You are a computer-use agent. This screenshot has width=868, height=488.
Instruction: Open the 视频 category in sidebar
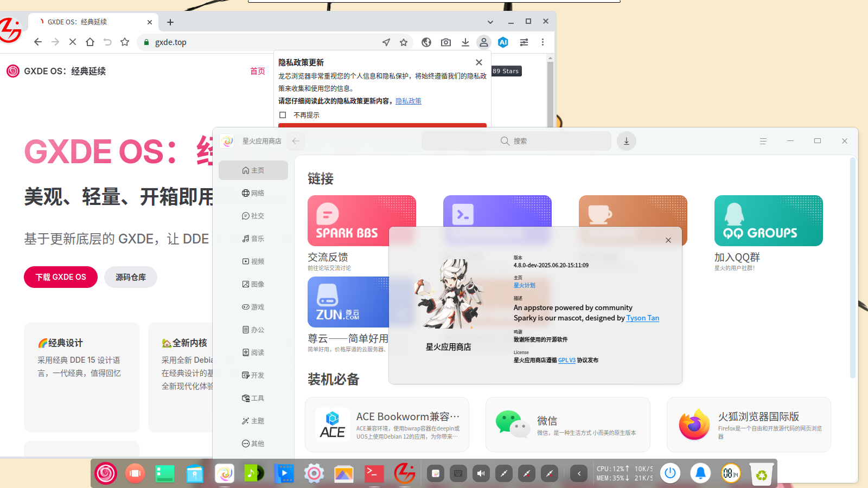pyautogui.click(x=253, y=261)
